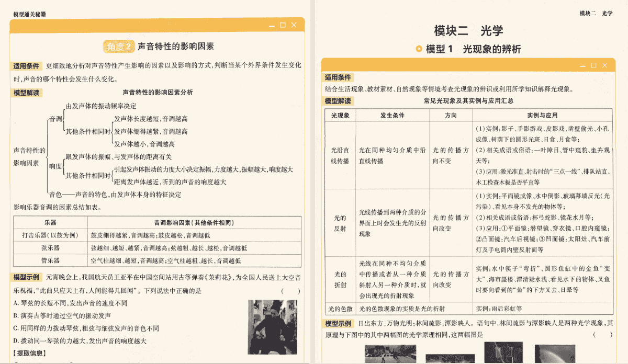Pick option D about 拨动同一琴弦

click(x=80, y=341)
